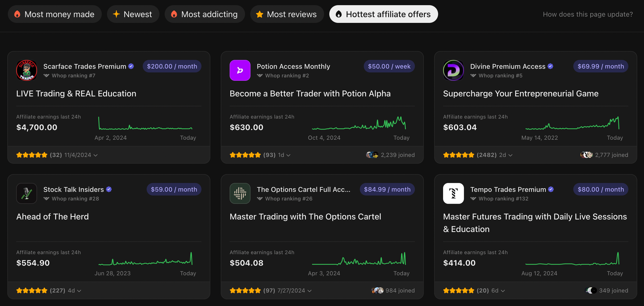Click 'Ahead of The Herd' headline
Image resolution: width=644 pixels, height=306 pixels.
[52, 217]
